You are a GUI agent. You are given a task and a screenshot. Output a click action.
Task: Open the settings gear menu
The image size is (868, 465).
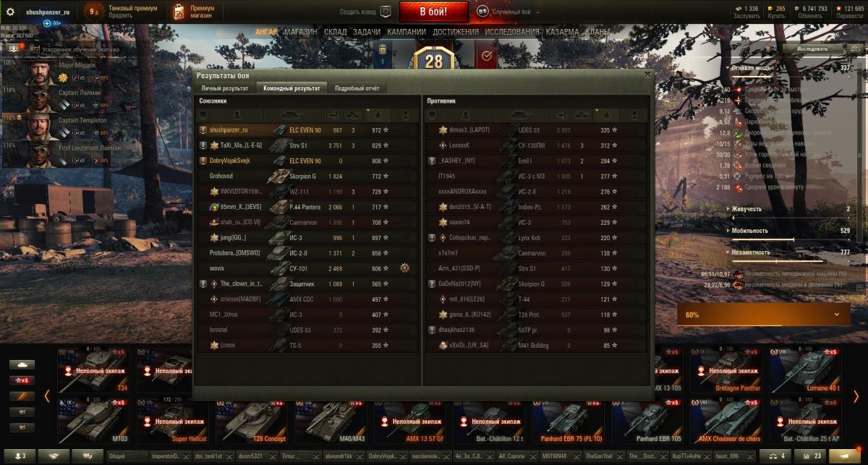(10, 12)
